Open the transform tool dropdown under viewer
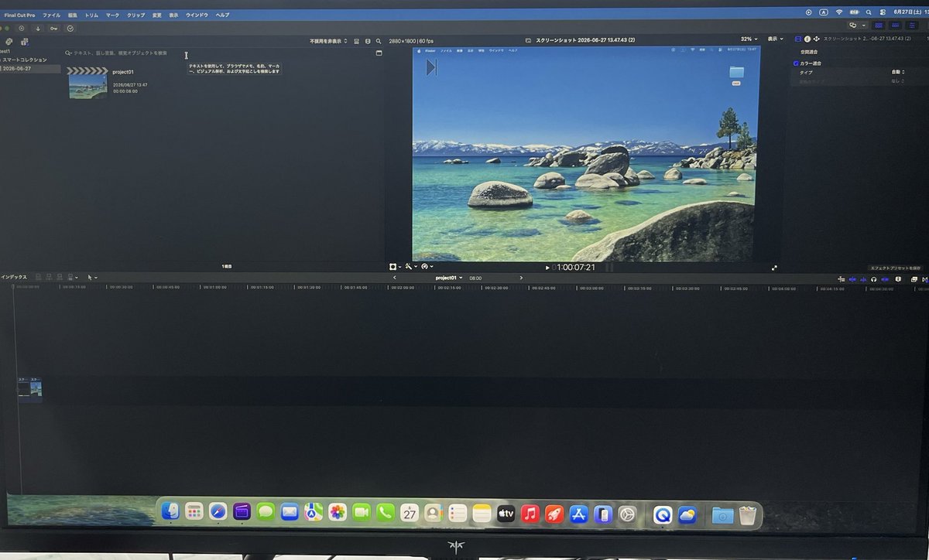The height and width of the screenshot is (560, 929). tap(395, 266)
